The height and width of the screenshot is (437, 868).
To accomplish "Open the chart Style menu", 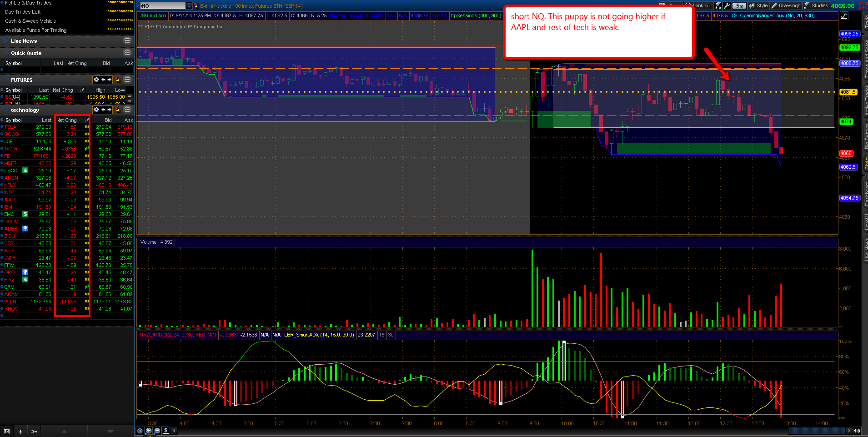I will [758, 5].
